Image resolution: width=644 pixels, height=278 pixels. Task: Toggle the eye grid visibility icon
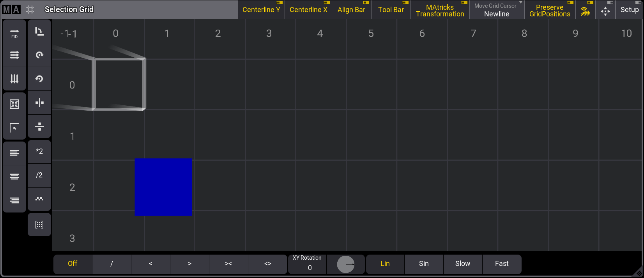click(x=586, y=11)
